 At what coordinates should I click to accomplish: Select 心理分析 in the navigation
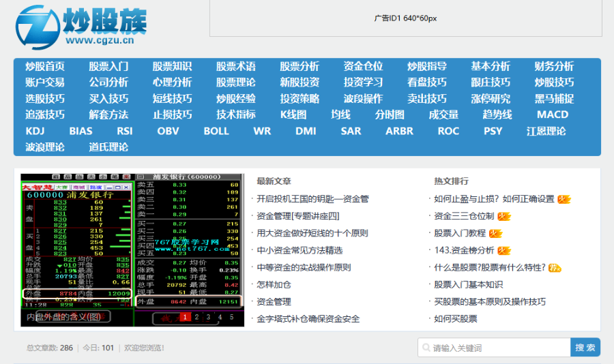[173, 82]
